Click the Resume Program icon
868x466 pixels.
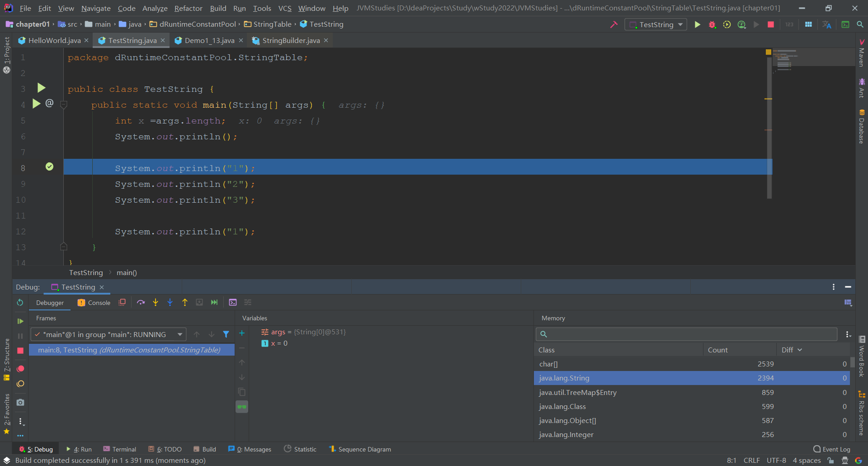[x=20, y=321]
